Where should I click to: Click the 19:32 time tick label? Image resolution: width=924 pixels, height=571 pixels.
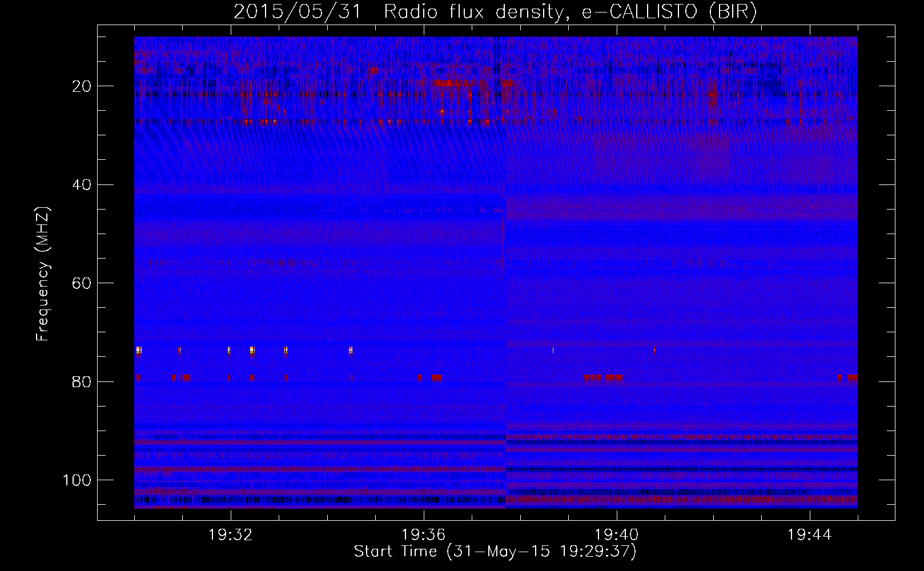(x=231, y=535)
